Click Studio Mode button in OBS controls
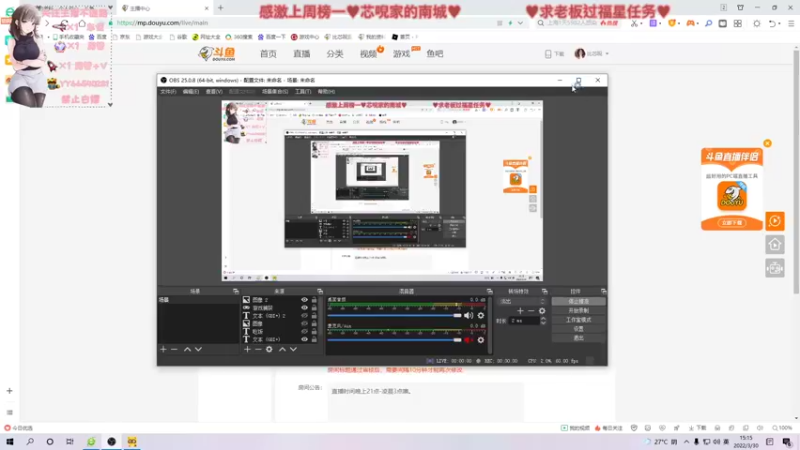This screenshot has width=800, height=450. (579, 320)
